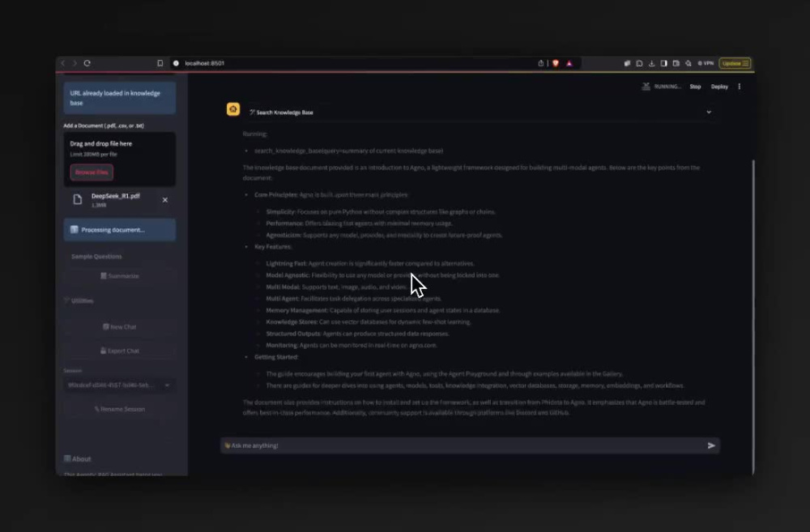Open the VPN button
The height and width of the screenshot is (532, 810).
pyautogui.click(x=706, y=63)
